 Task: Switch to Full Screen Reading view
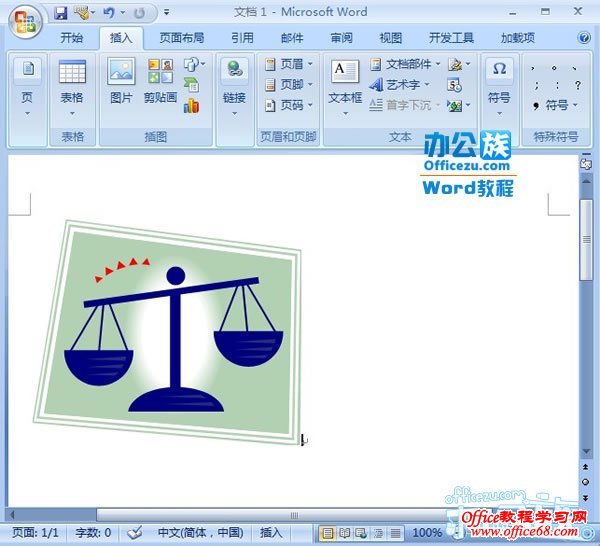[345, 533]
